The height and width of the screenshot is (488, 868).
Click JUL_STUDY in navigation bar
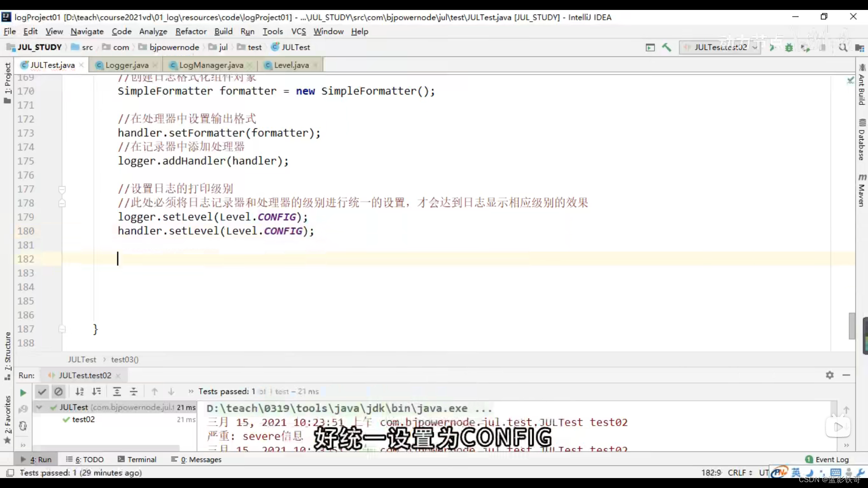[x=34, y=47]
